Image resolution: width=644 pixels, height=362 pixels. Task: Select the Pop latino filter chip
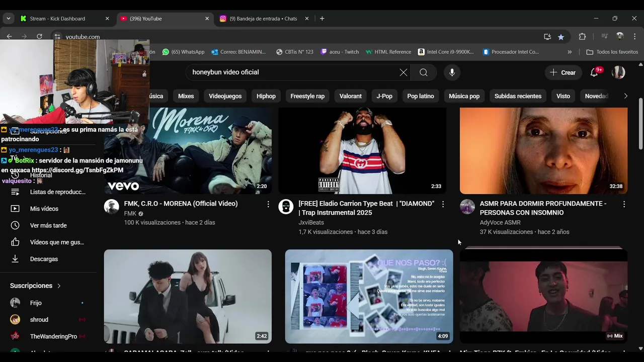click(x=421, y=96)
